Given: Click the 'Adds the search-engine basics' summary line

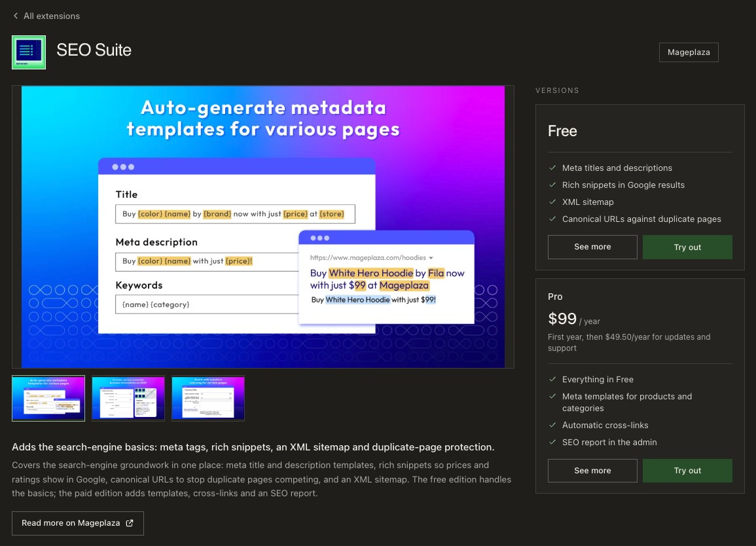Looking at the screenshot, I should [253, 447].
